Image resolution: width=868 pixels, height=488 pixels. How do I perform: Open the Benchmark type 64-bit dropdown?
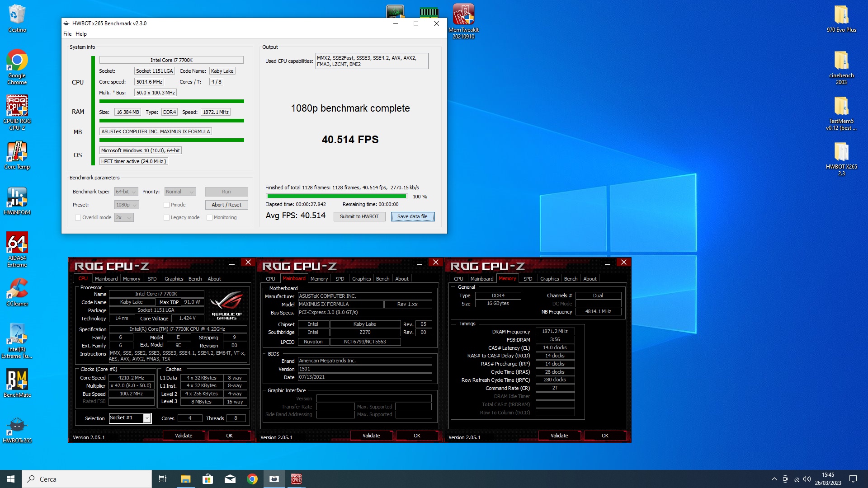126,192
